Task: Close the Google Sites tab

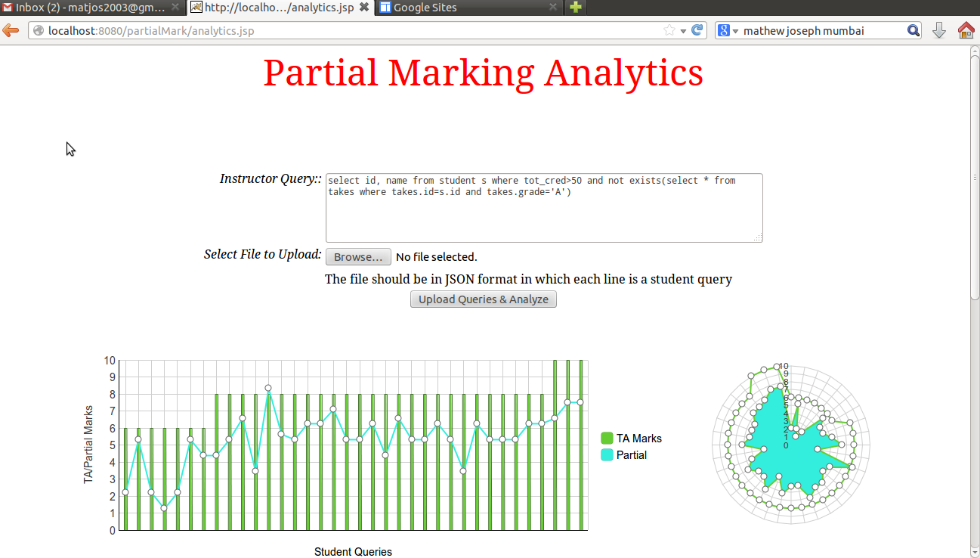Action: (x=552, y=8)
